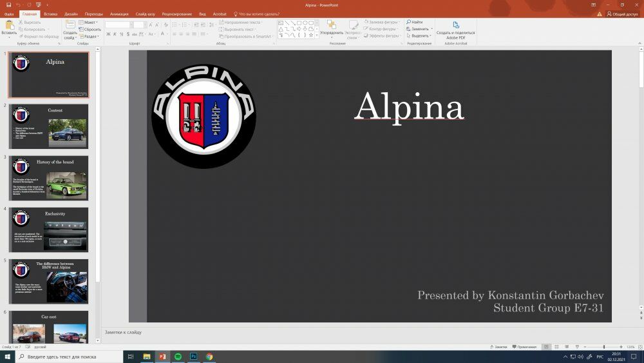This screenshot has width=644, height=363.
Task: Click Найти find button
Action: pyautogui.click(x=414, y=22)
